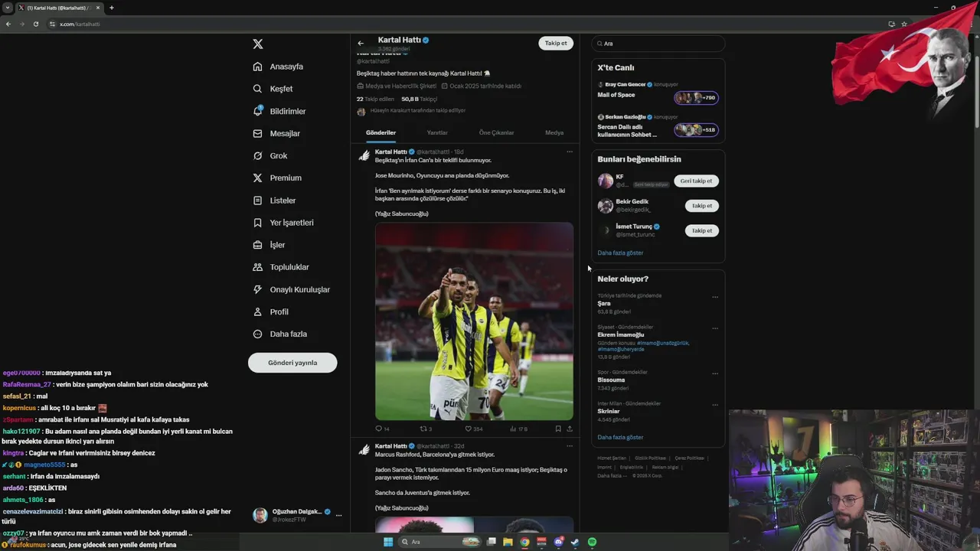
Task: Open Grok from the sidebar
Action: 270,155
